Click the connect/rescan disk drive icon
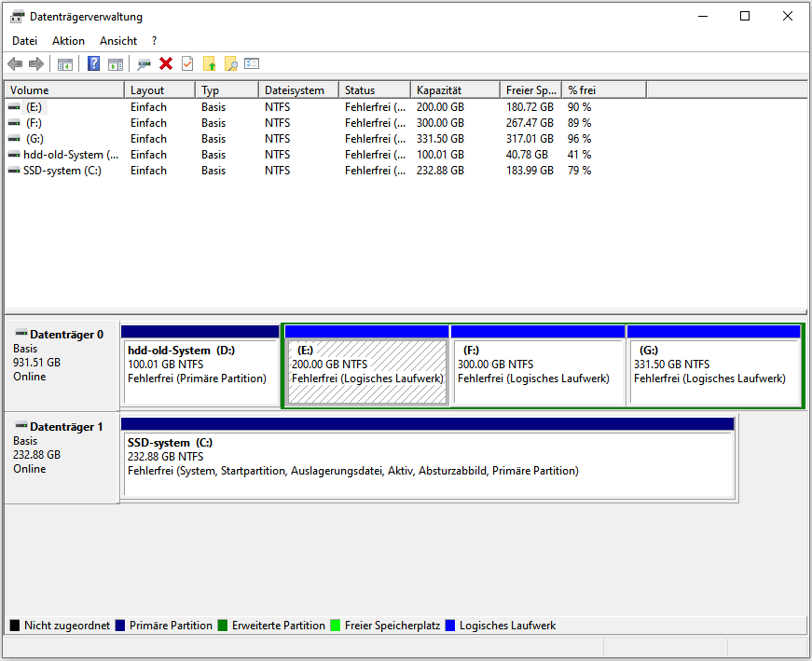This screenshot has height=661, width=812. click(x=144, y=64)
